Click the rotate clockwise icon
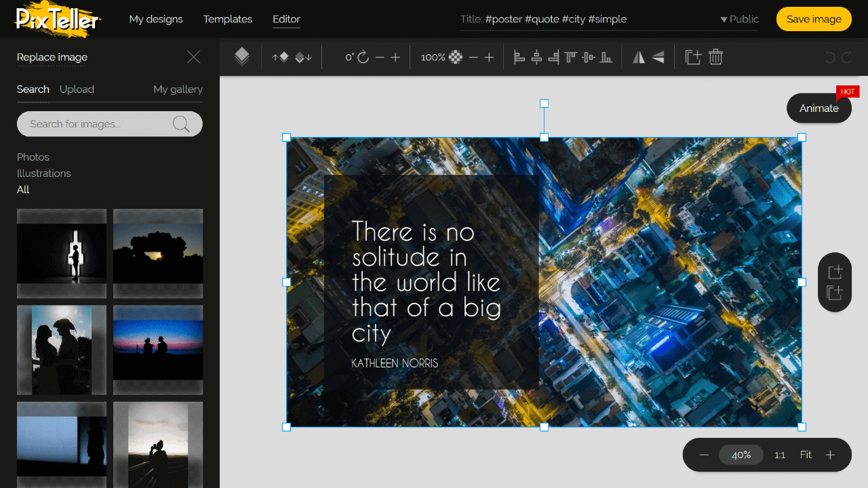Image resolution: width=868 pixels, height=488 pixels. coord(363,58)
